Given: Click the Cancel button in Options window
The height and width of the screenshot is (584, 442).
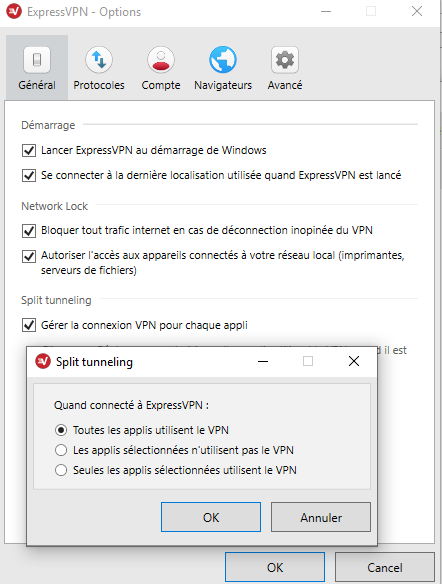Looking at the screenshot, I should (x=385, y=567).
